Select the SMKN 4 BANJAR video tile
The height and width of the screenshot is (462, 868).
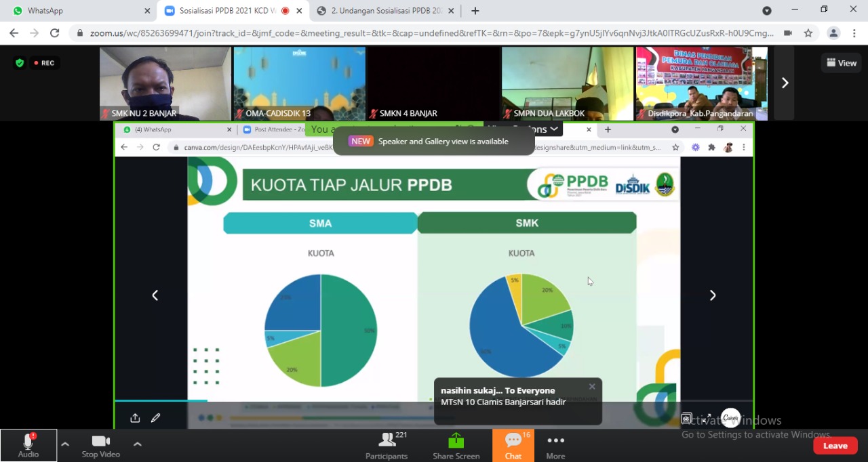[x=433, y=83]
